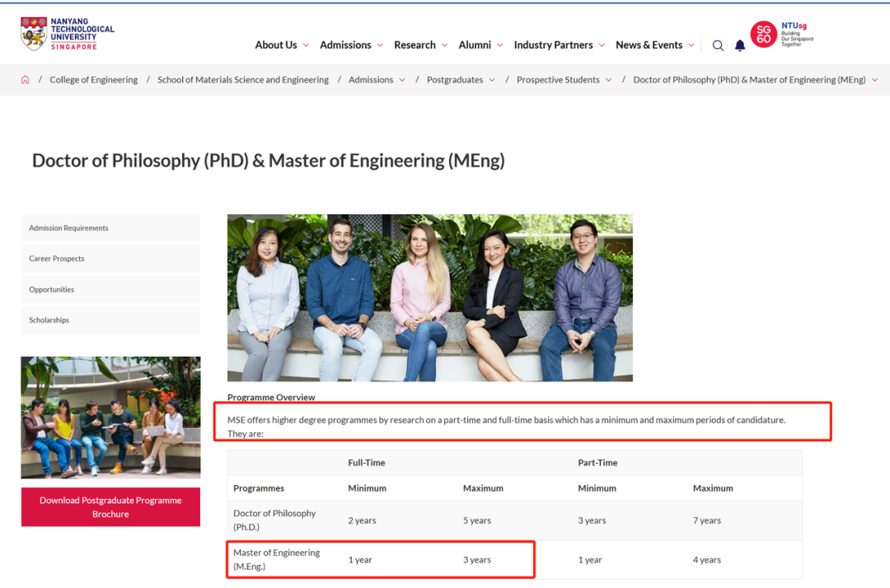Viewport: 890px width, 588px height.
Task: Click the group photo of five students
Action: tap(429, 297)
